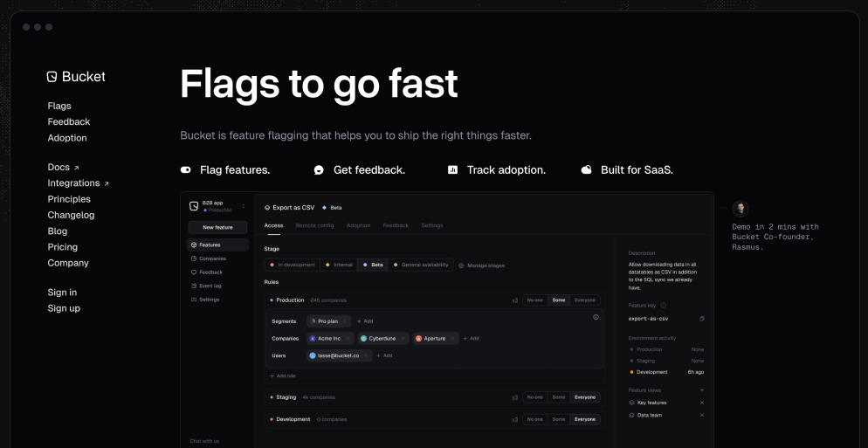Open Manage stages settings
This screenshot has width=868, height=448.
[481, 265]
